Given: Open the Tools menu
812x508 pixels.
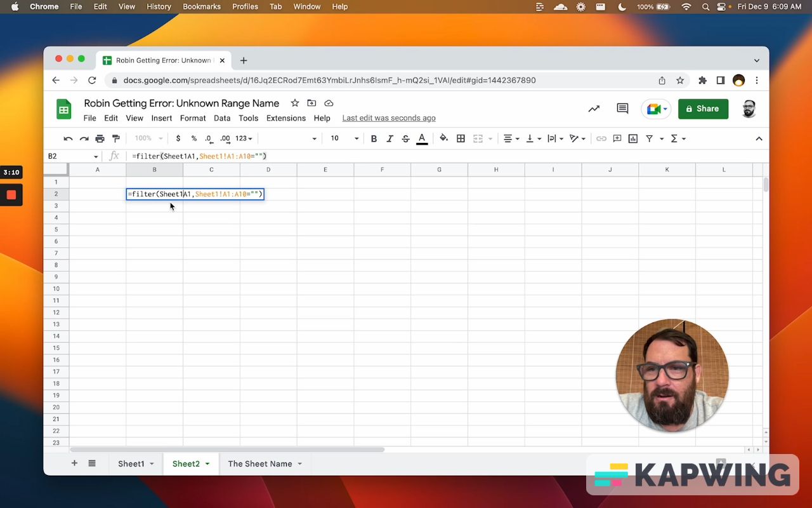Looking at the screenshot, I should click(248, 118).
